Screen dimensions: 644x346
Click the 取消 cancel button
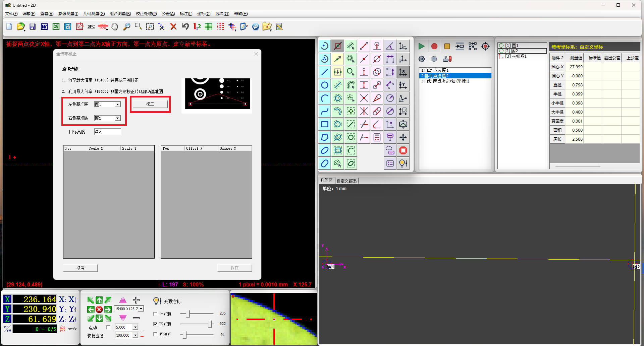(80, 268)
